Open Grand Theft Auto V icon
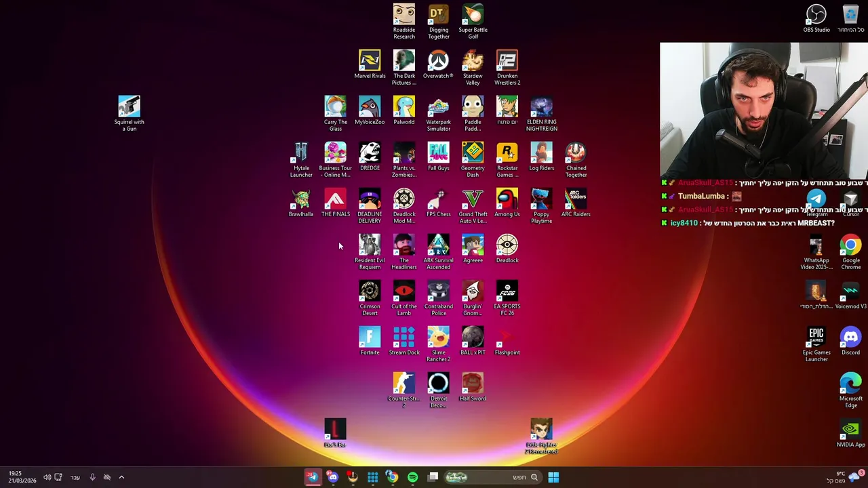 tap(473, 206)
